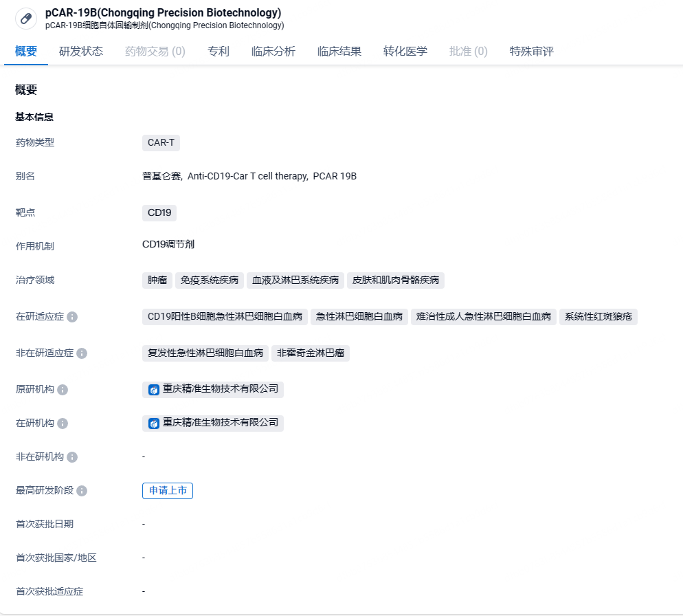Select 难治性成人急性淋巴细胞白血病 tag
The image size is (683, 616).
click(x=484, y=317)
